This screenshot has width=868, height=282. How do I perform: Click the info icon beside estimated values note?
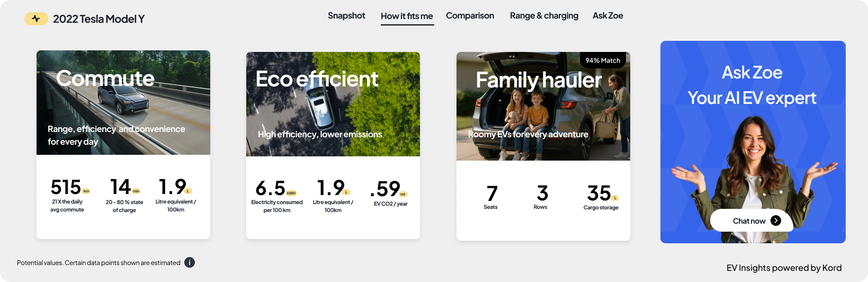click(x=190, y=262)
